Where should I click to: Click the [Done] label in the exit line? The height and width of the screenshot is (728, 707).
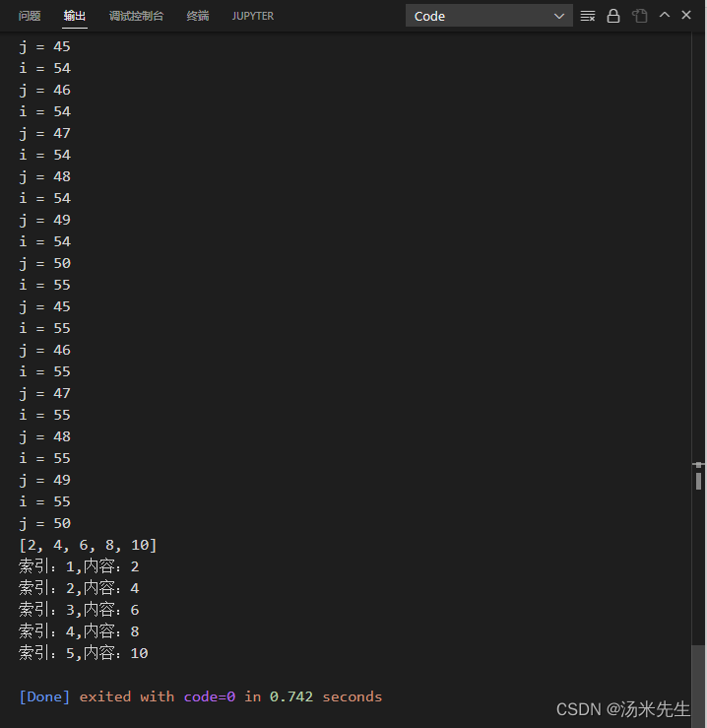[44, 696]
